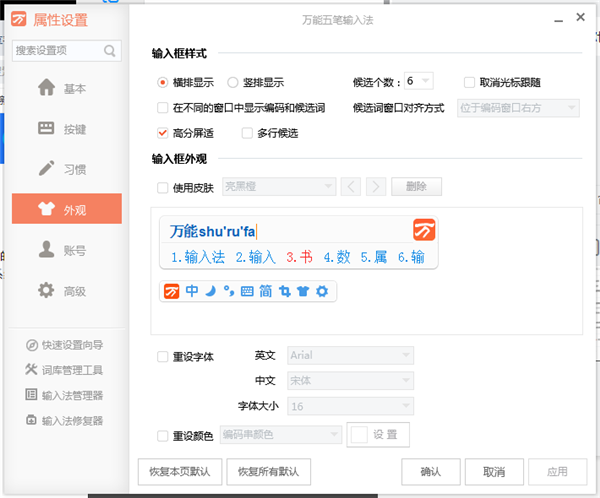
Task: Open the 编码串颜色 dropdown
Action: tap(280, 434)
